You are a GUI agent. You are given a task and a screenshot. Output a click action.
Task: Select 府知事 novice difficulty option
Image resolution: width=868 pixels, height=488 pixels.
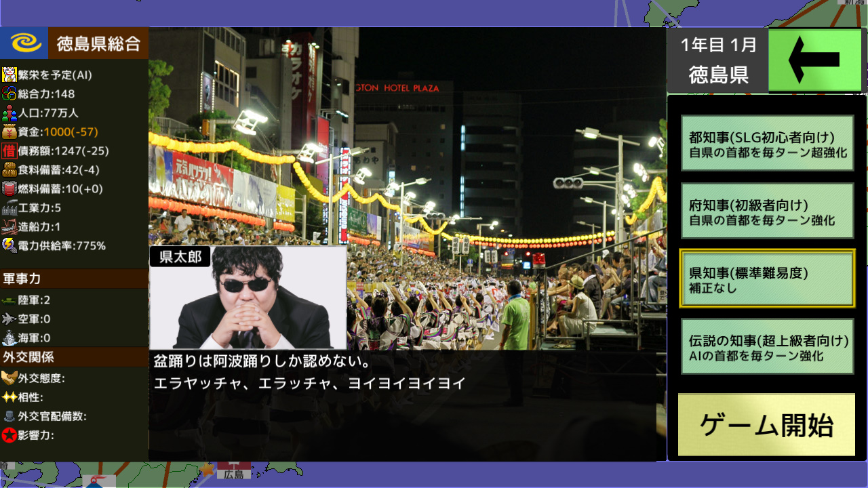tap(767, 211)
